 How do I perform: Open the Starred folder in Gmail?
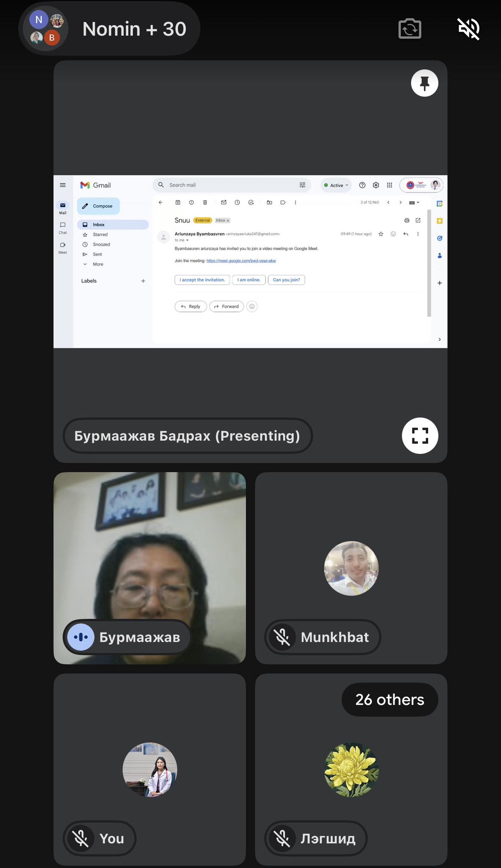pyautogui.click(x=100, y=234)
